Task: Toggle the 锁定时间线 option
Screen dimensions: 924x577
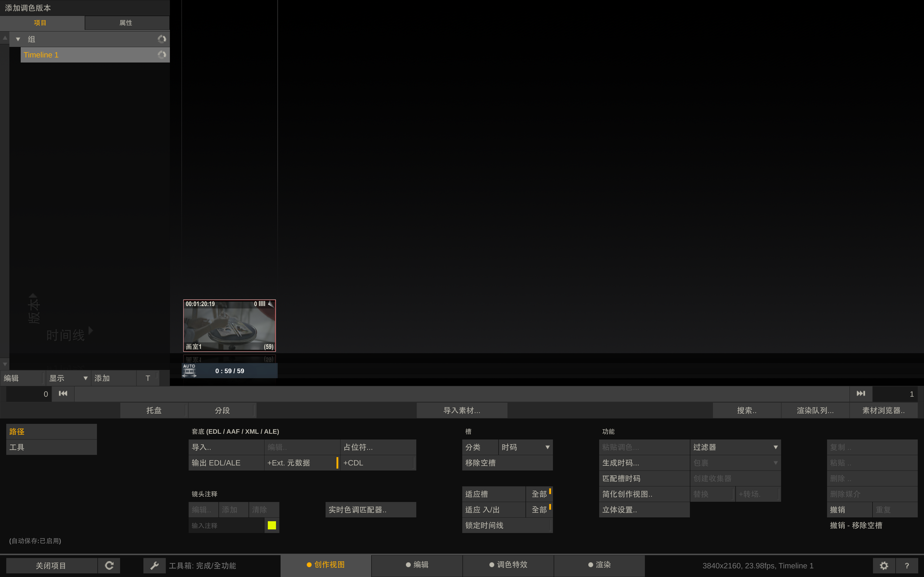Action: pos(507,525)
